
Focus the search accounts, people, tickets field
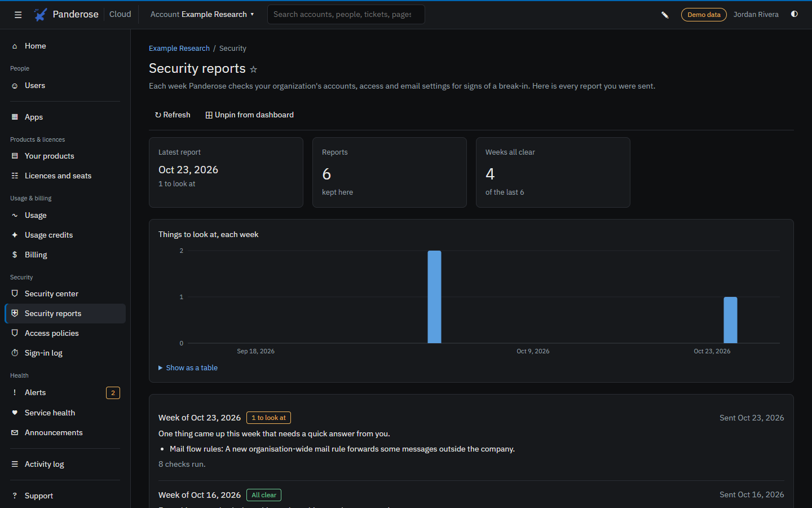tap(346, 14)
